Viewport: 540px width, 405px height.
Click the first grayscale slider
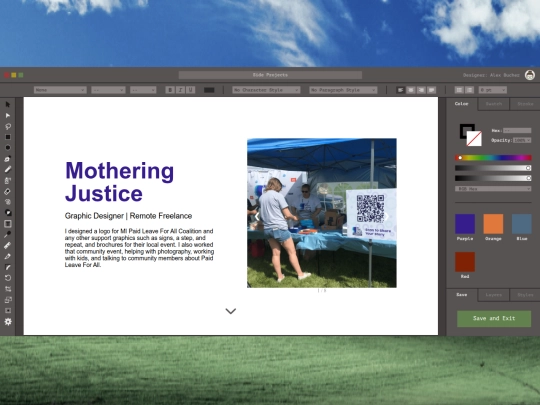[x=493, y=168]
